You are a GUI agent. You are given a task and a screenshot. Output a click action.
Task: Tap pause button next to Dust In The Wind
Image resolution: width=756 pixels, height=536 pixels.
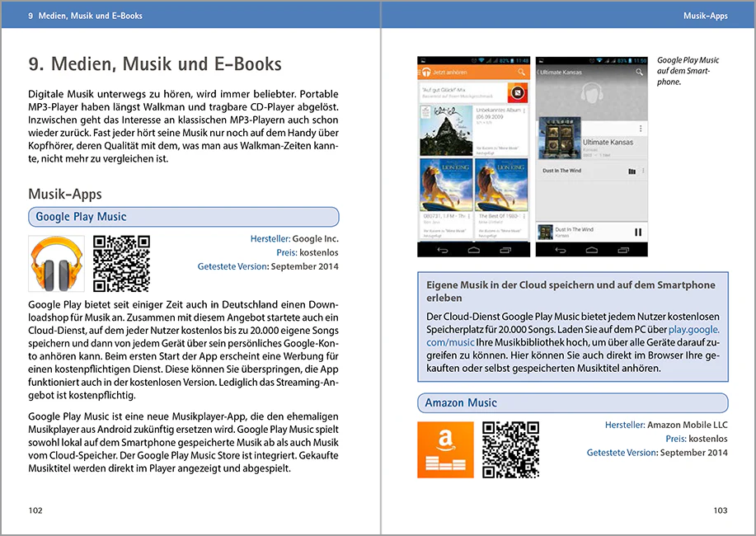[638, 232]
